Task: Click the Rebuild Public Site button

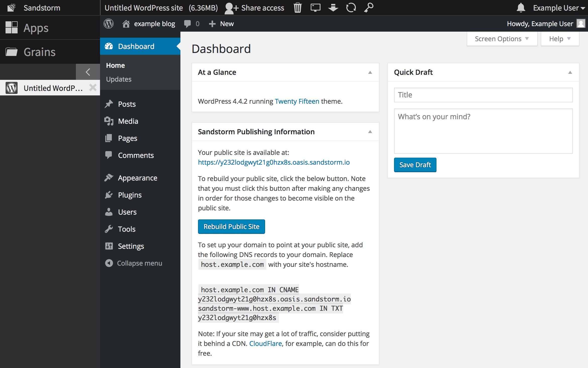Action: pos(231,226)
